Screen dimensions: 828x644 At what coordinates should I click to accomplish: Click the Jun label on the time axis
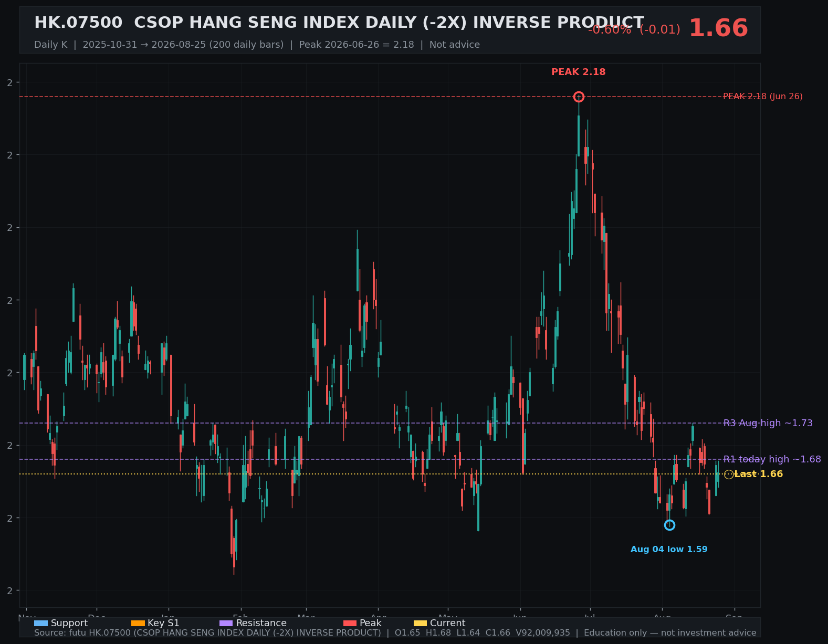[x=520, y=617]
